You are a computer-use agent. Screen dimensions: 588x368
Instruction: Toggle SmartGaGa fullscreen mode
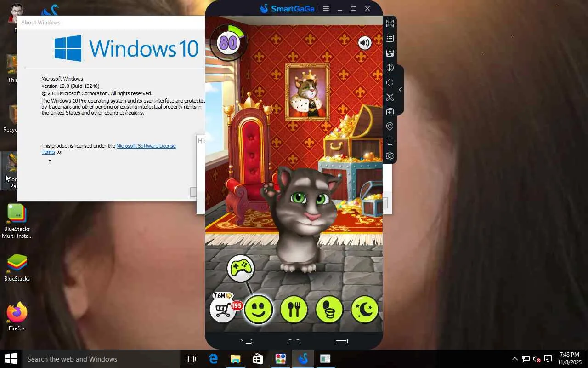pyautogui.click(x=390, y=23)
